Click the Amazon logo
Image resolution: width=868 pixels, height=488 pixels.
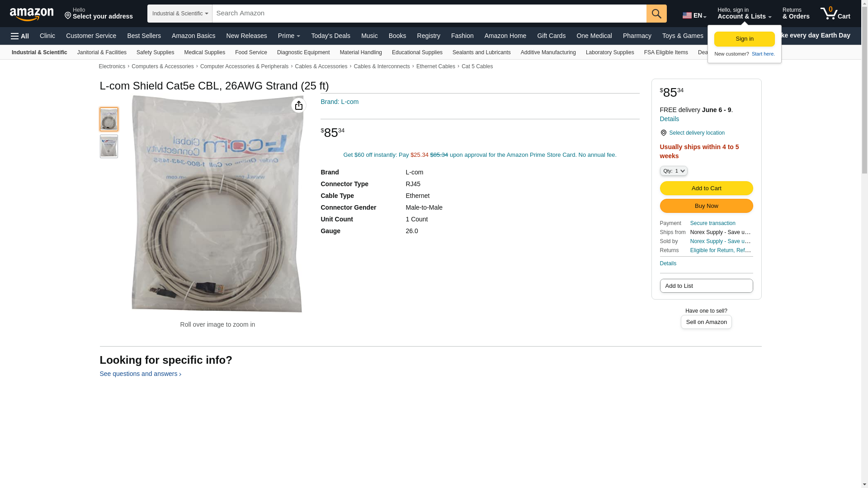pyautogui.click(x=32, y=14)
